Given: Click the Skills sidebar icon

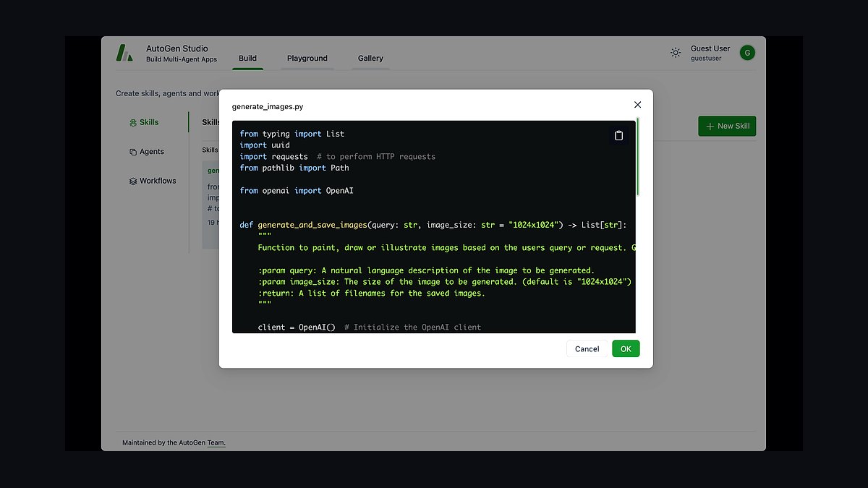Looking at the screenshot, I should 133,123.
